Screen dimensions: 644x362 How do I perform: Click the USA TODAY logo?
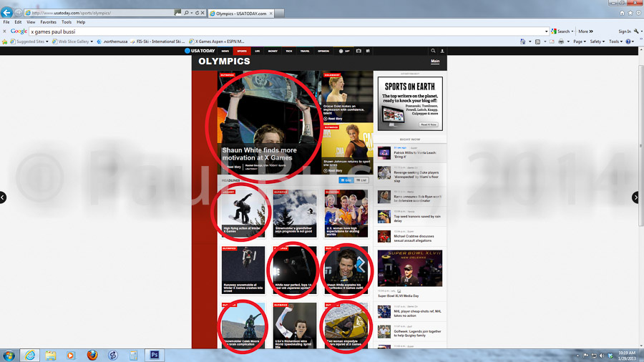pyautogui.click(x=200, y=51)
